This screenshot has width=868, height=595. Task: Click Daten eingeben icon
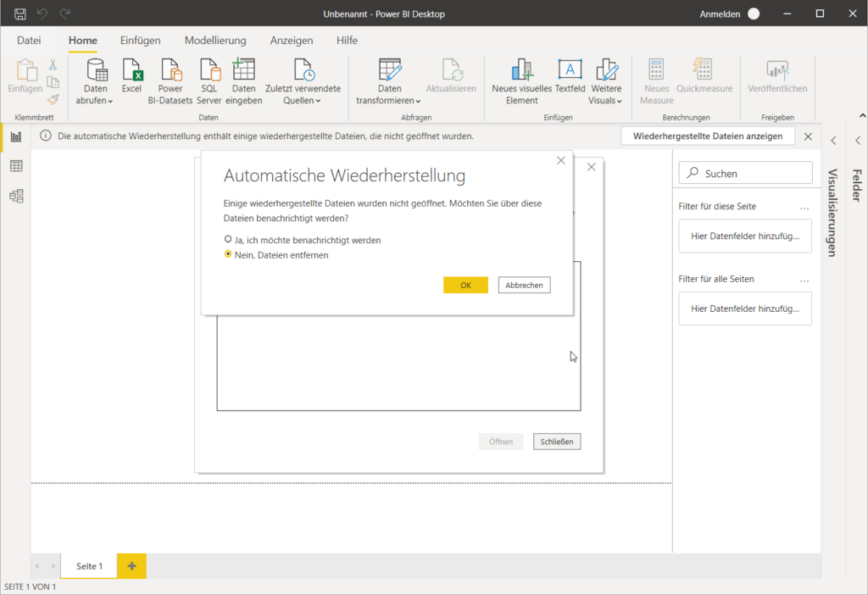point(243,70)
